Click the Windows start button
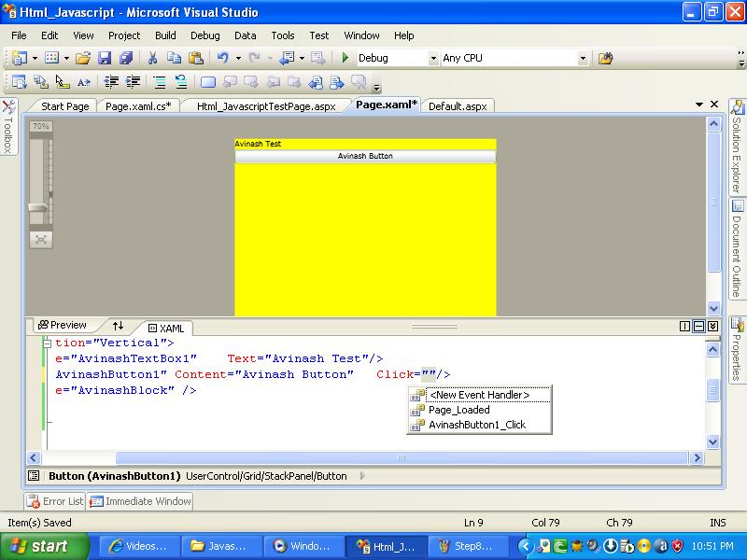This screenshot has width=747, height=560. 44,546
